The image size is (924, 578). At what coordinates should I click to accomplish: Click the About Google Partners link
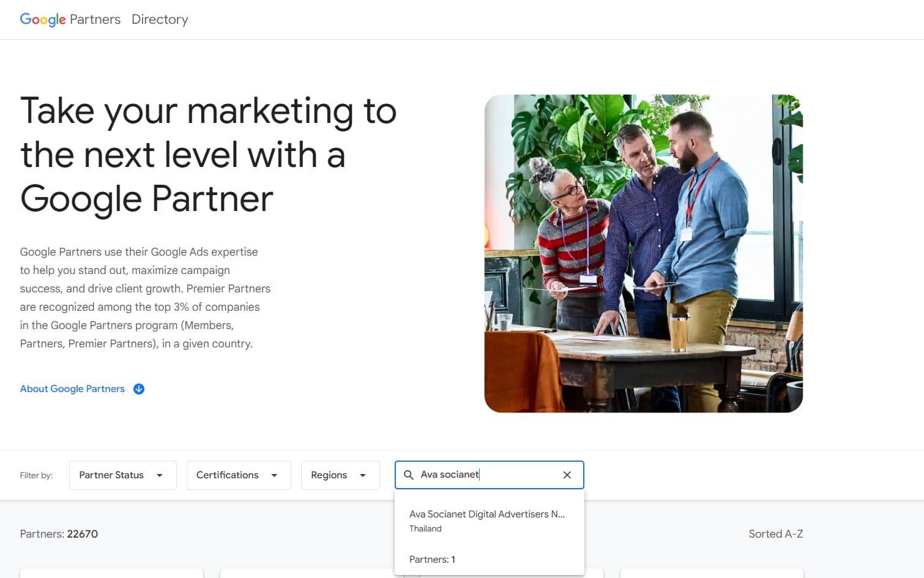pos(72,389)
